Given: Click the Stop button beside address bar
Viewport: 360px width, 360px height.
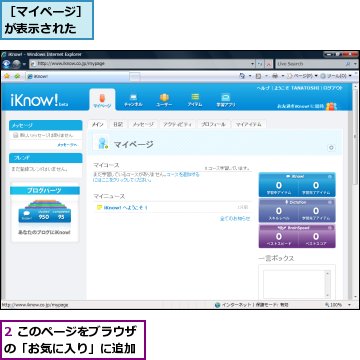Looking at the screenshot, I should (x=269, y=64).
